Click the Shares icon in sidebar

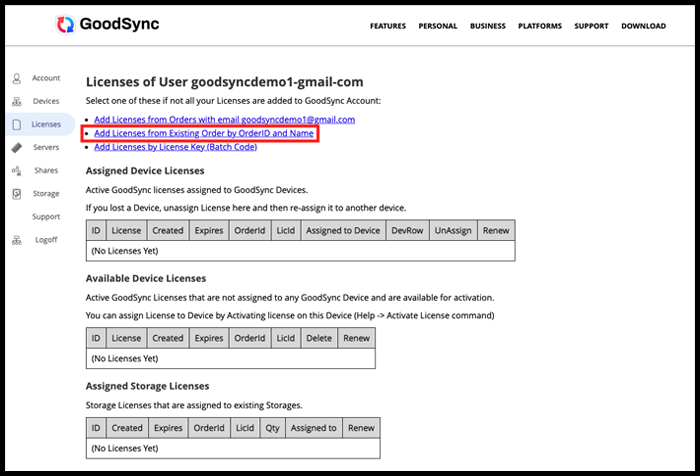(17, 170)
